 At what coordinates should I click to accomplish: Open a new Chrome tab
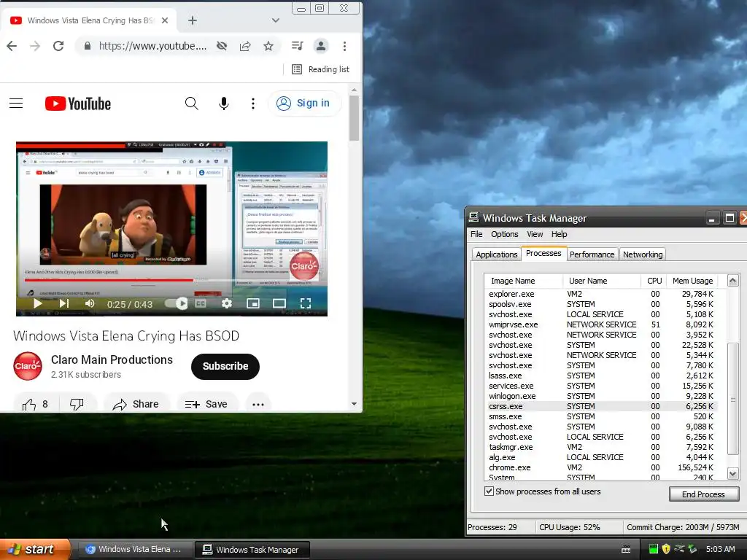point(193,20)
